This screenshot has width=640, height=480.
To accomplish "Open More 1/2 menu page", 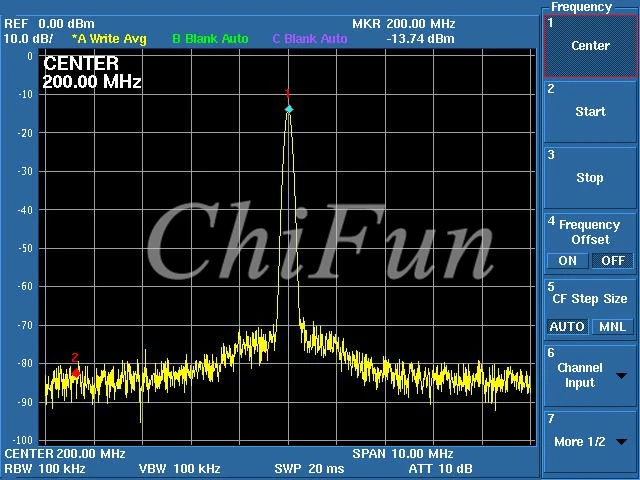I will point(590,442).
